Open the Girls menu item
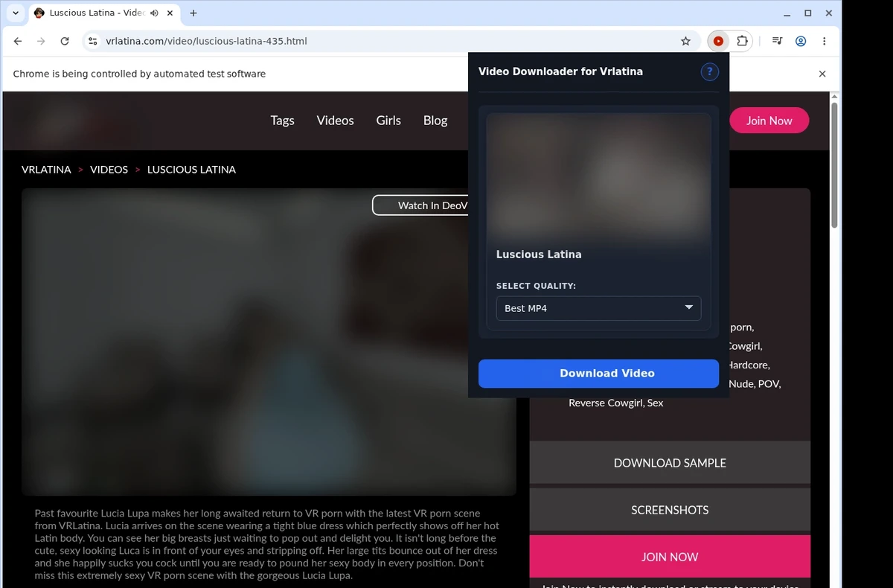893x588 pixels. click(x=388, y=121)
